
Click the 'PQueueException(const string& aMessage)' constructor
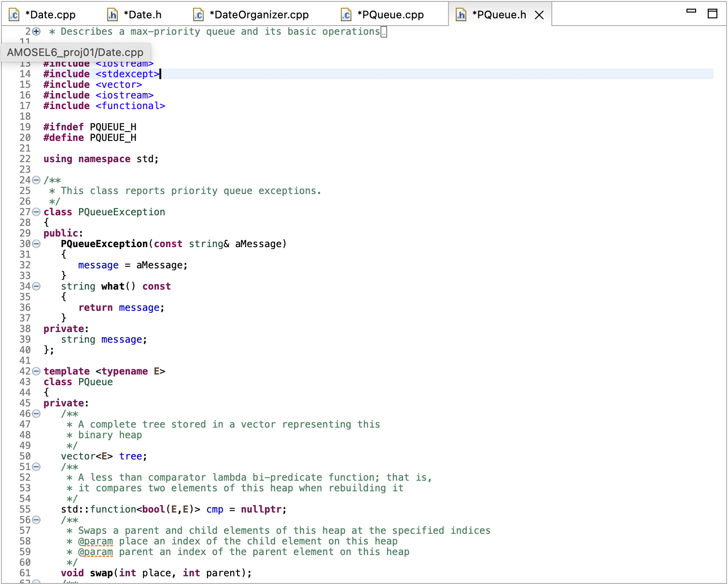point(174,244)
